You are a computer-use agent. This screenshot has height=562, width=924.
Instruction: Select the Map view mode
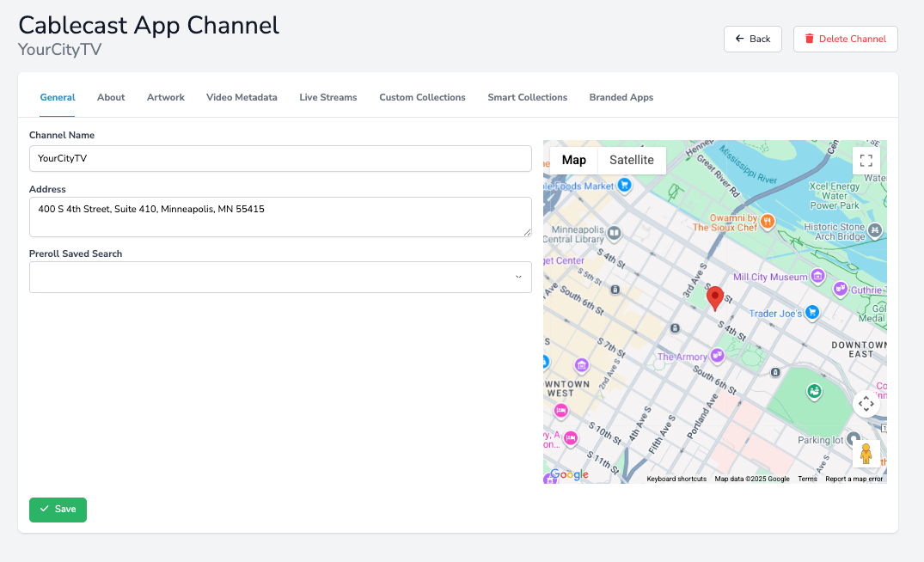[x=573, y=160]
